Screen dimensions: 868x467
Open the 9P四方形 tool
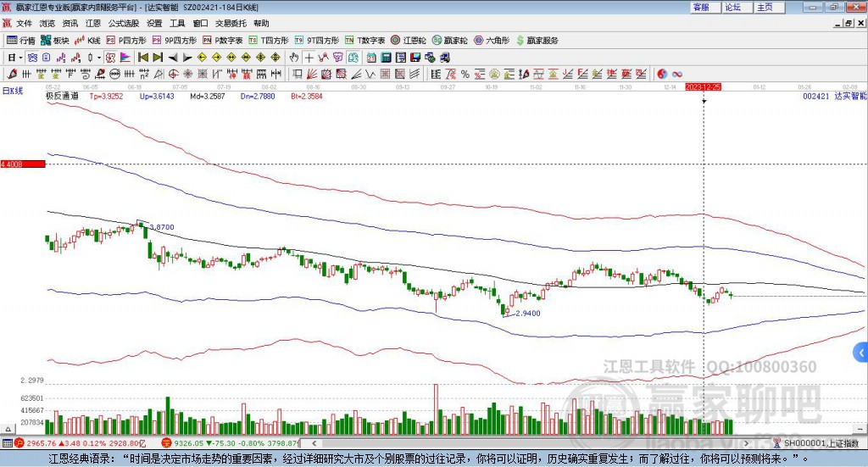click(175, 41)
